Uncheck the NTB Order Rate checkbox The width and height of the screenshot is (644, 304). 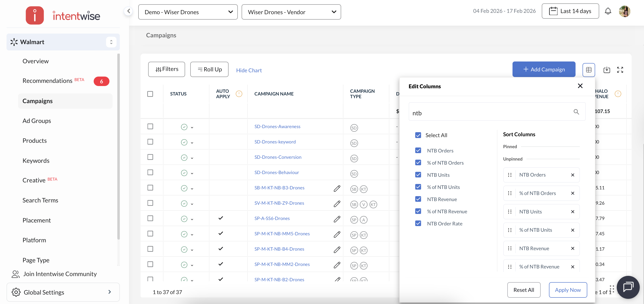418,223
